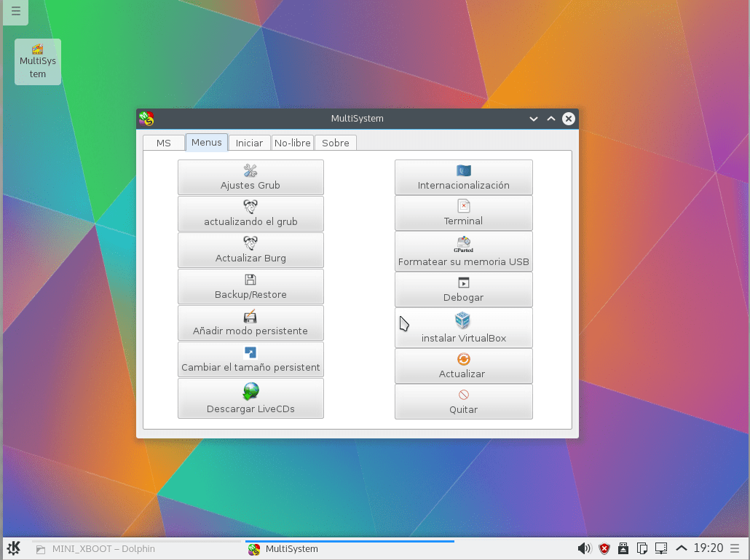Viewport: 750px width, 560px height.
Task: Open the Iniciar tab
Action: point(249,143)
